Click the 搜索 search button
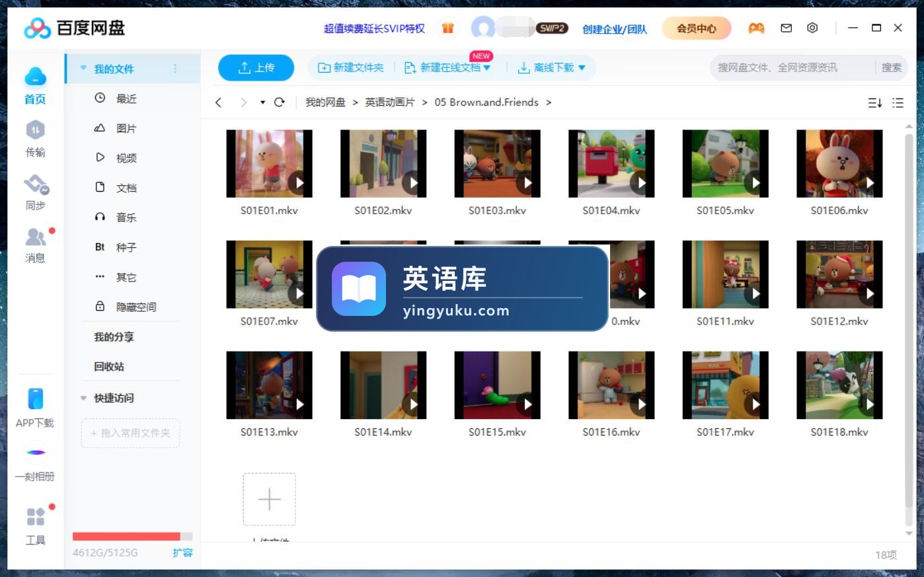 tap(891, 67)
